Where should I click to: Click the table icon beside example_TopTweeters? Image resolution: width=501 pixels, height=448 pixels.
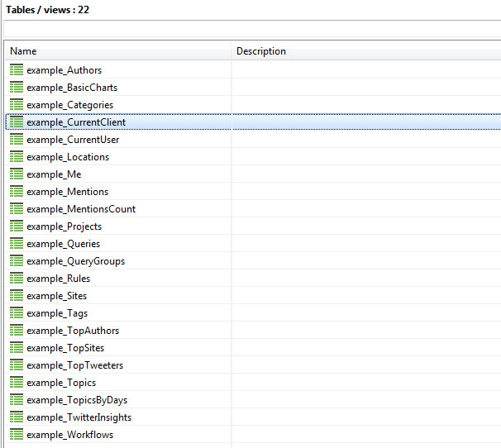pos(17,365)
